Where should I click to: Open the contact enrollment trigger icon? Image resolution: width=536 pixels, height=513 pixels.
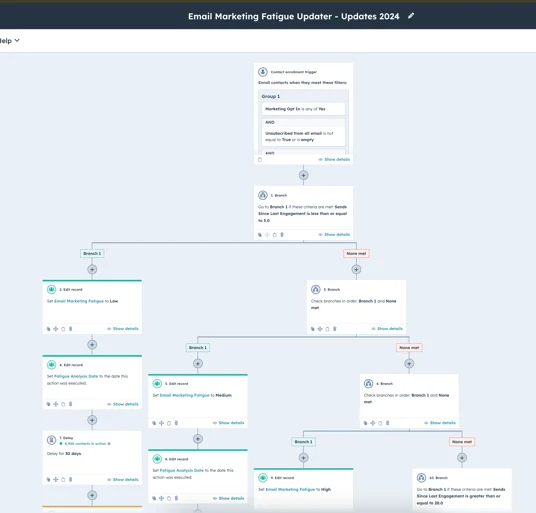(x=263, y=72)
